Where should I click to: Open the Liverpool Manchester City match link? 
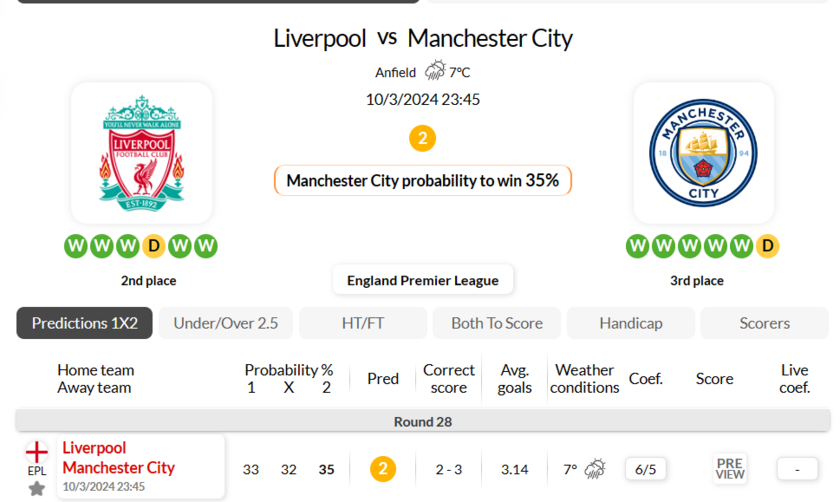point(119,458)
